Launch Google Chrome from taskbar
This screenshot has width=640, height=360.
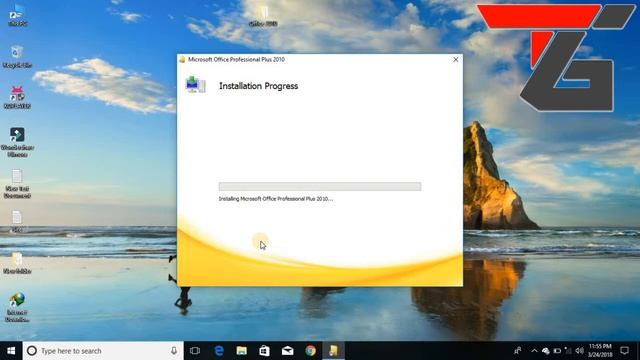click(311, 351)
